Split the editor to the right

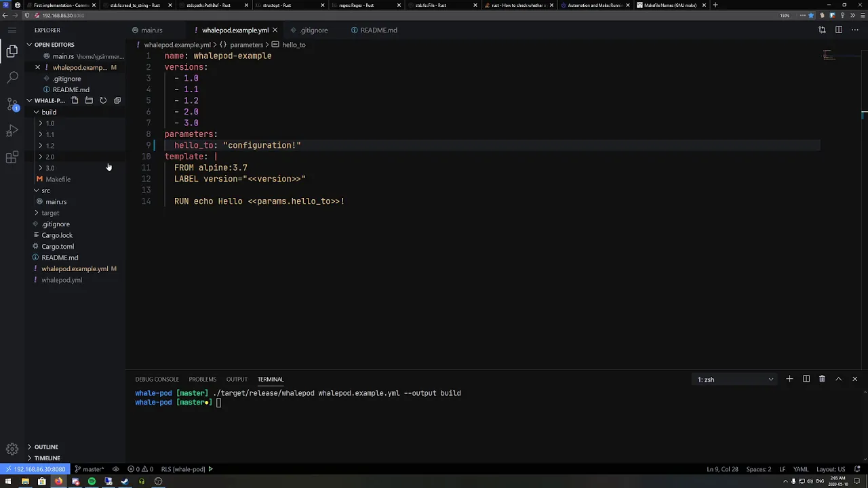pyautogui.click(x=838, y=30)
